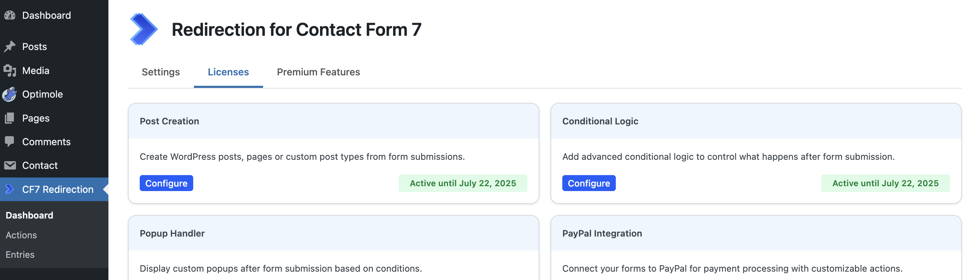This screenshot has width=980, height=280.
Task: Open the Entries submenu item
Action: click(x=20, y=255)
